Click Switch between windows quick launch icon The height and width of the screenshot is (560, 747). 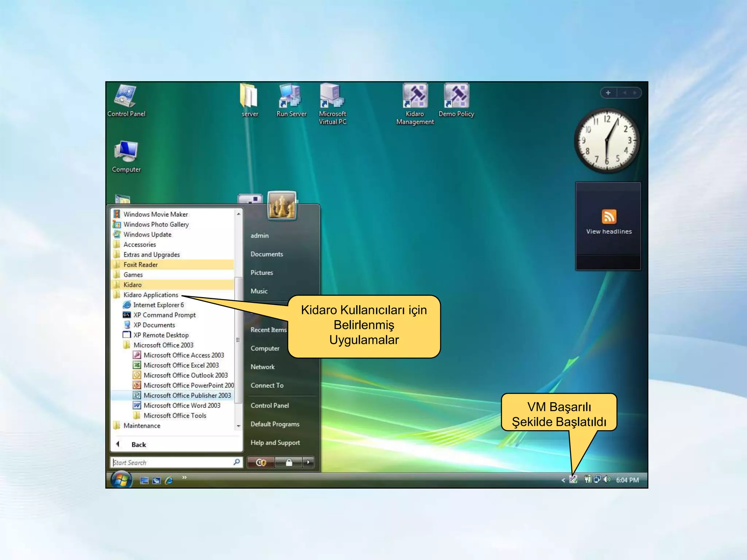pos(156,481)
